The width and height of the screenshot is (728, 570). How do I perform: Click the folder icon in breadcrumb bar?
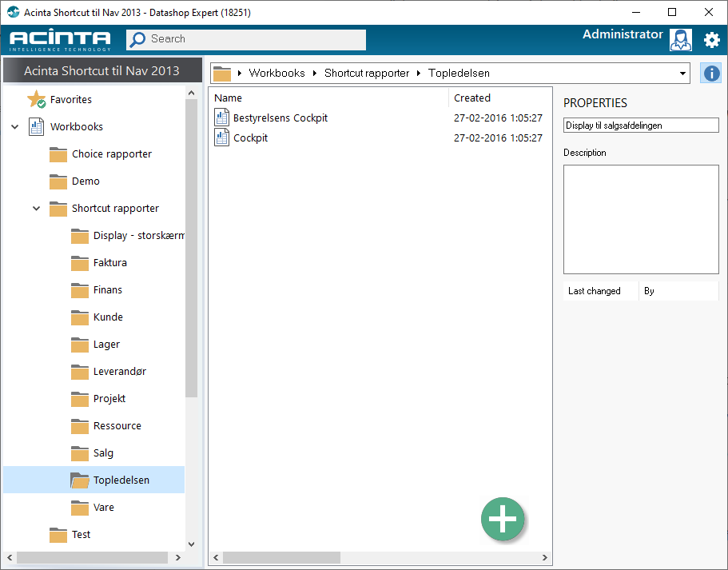pos(222,74)
